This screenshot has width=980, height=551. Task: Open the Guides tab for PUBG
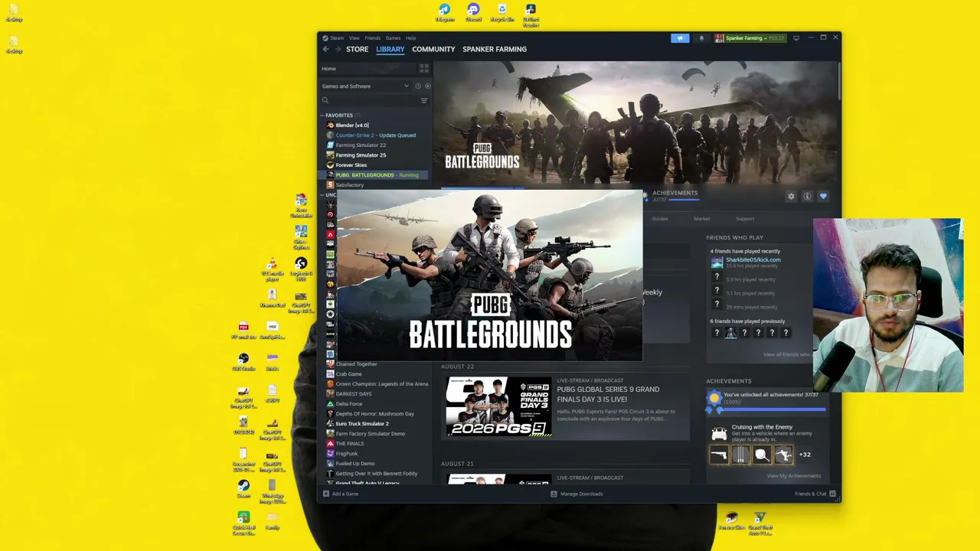coord(660,219)
